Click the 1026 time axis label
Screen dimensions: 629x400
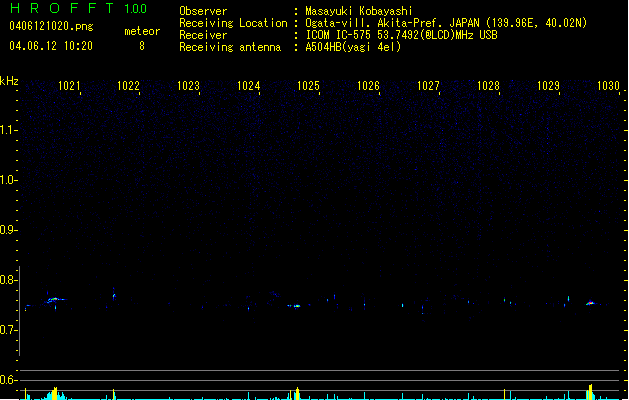[x=368, y=86]
